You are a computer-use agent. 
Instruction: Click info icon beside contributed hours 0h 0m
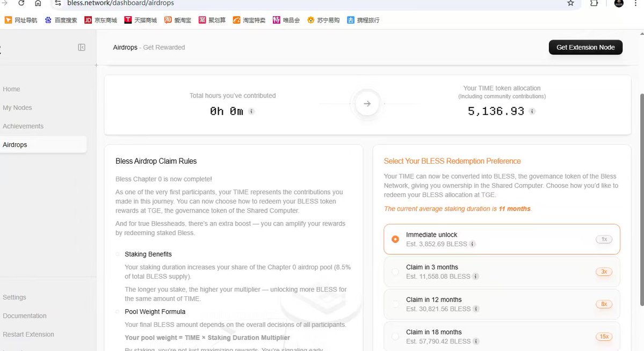pyautogui.click(x=251, y=111)
